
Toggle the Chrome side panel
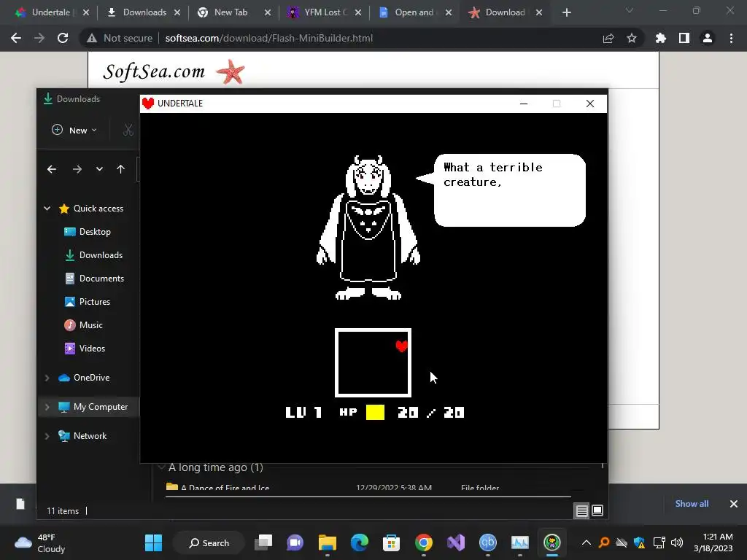(684, 38)
